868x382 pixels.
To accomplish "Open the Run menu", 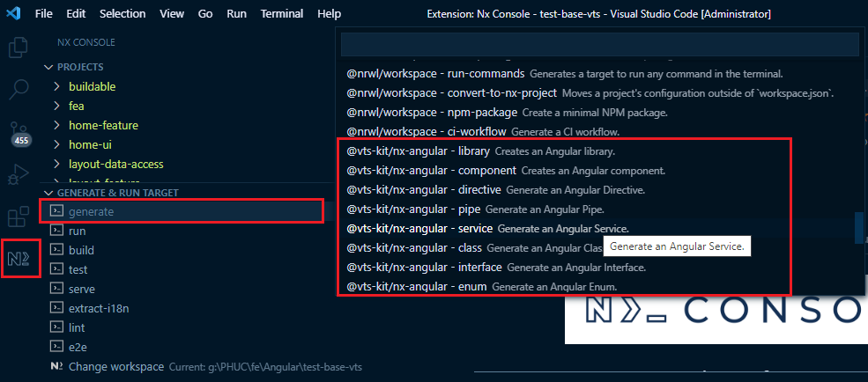I will (x=237, y=14).
